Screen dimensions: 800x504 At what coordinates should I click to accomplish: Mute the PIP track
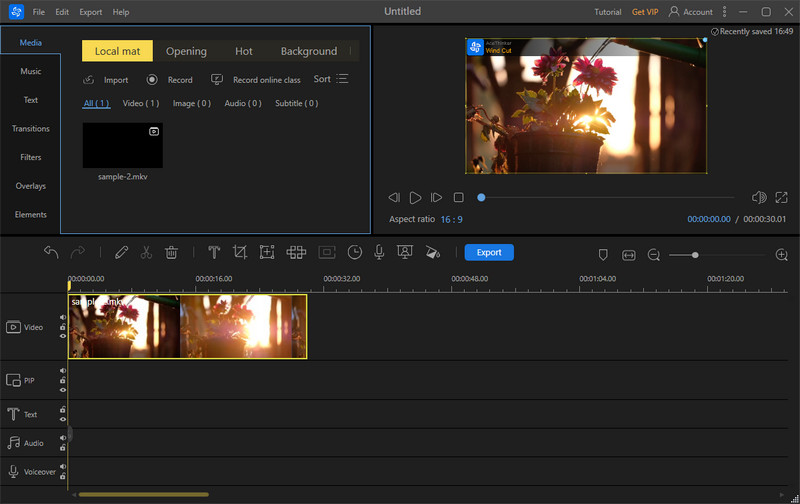(x=63, y=371)
